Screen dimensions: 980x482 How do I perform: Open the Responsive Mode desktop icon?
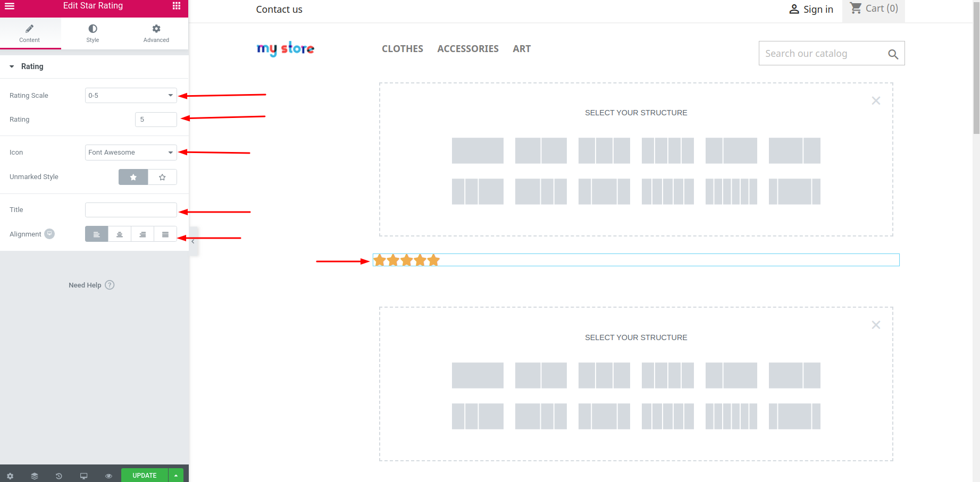83,476
